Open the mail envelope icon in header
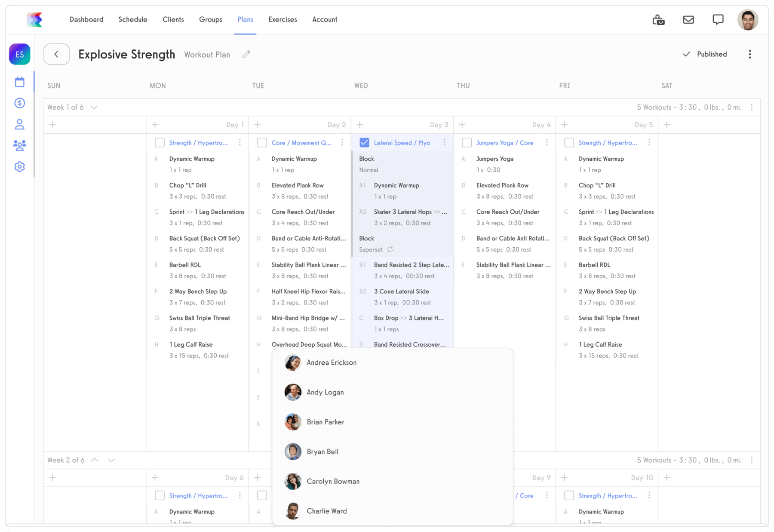The width and height of the screenshot is (774, 532). tap(688, 20)
